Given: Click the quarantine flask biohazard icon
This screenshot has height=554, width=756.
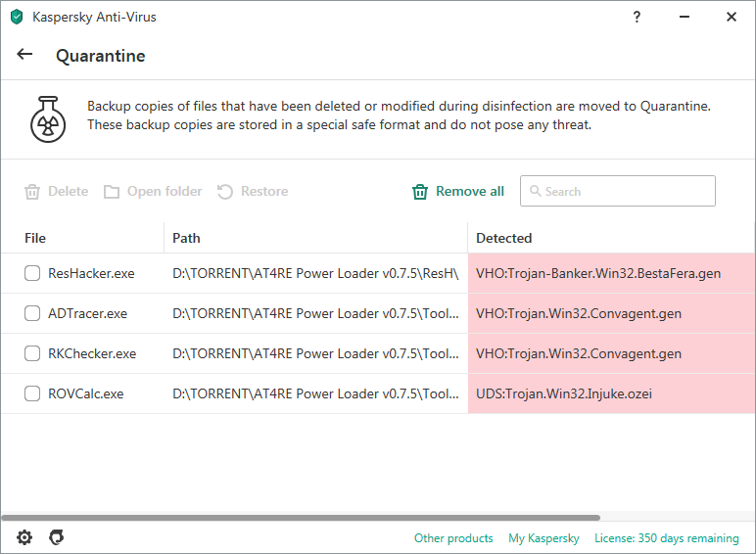Looking at the screenshot, I should [x=48, y=119].
